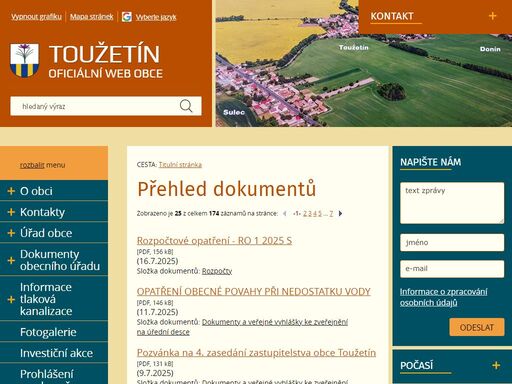Image resolution: width=512 pixels, height=384 pixels.
Task: Open OPATŘENÍ OBECNÉ POVAHY PŘI NEDOSTATKU VODY document
Action: tap(254, 291)
